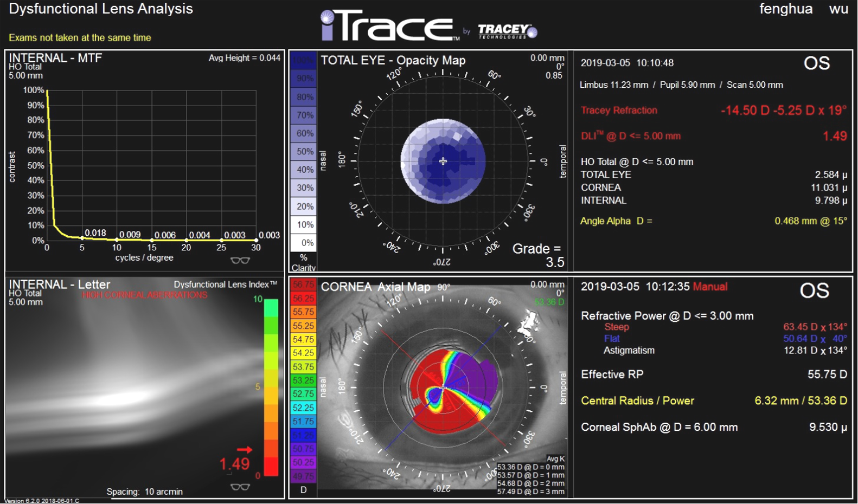Screen dimensions: 858x504
Task: Click the center cross on the Opacity Map
Action: tap(443, 161)
